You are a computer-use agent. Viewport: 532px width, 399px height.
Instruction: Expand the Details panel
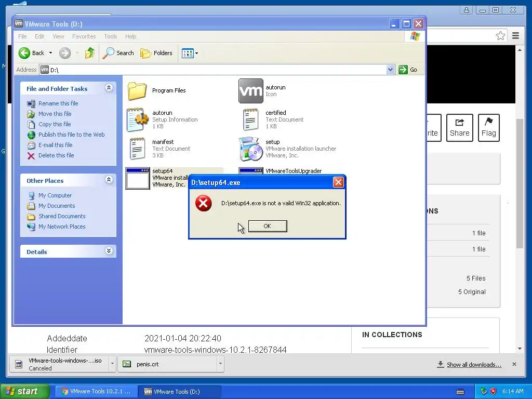click(109, 251)
